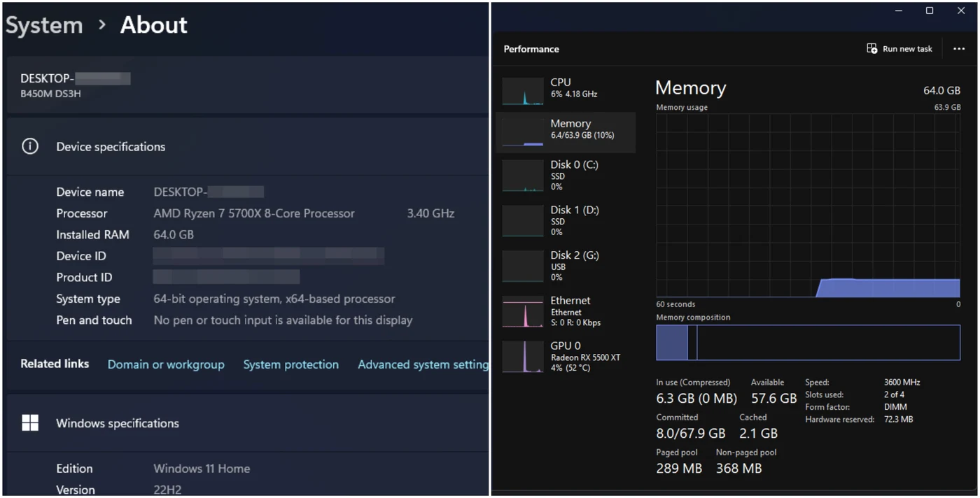Click the Ethernet throughput graph thumbnail

pos(523,311)
